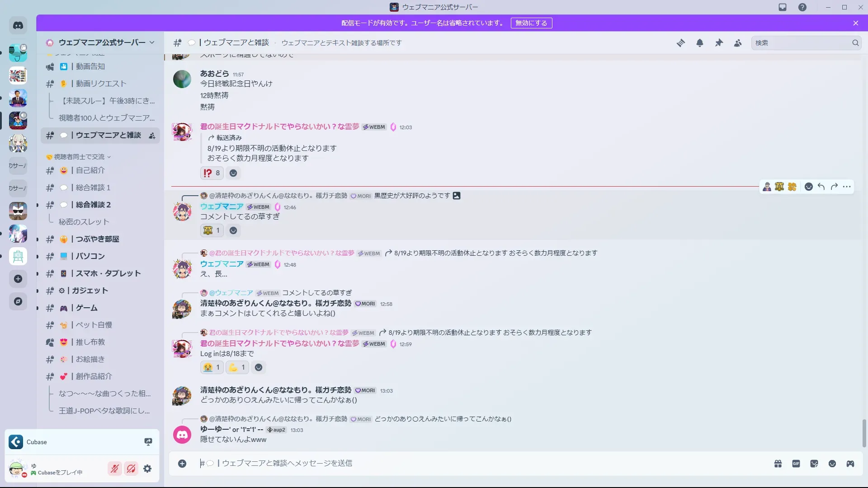868x488 pixels.
Task: Open the ゲーム channel
Action: tap(86, 308)
